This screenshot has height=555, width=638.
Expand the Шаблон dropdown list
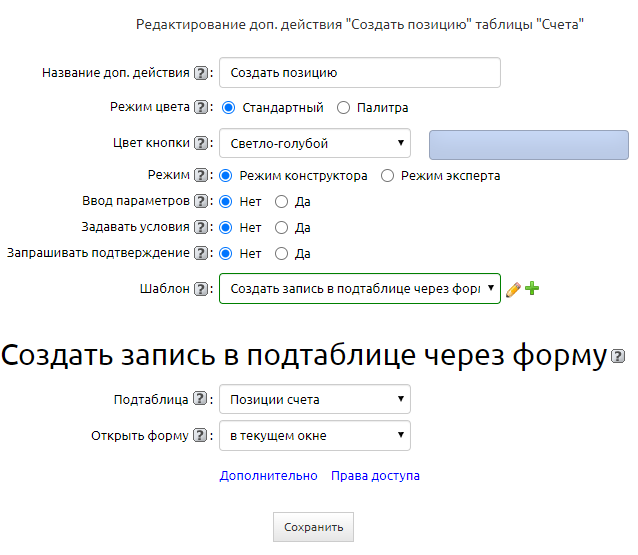[x=359, y=289]
